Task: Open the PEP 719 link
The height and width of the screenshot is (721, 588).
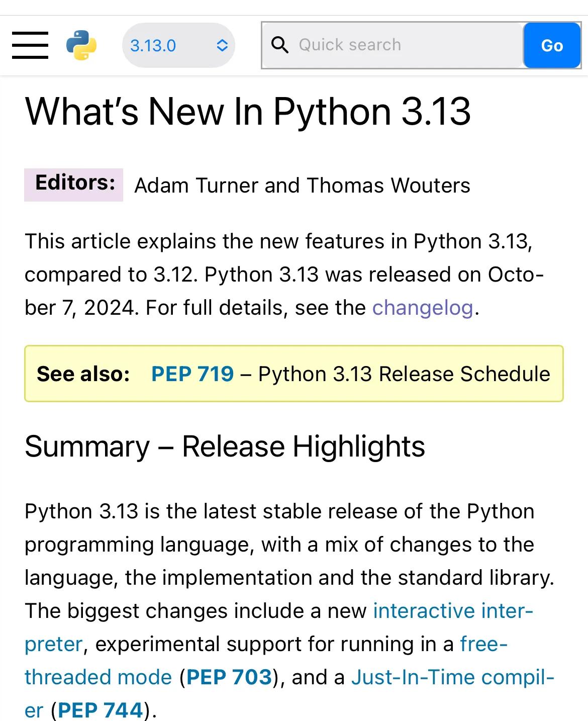Action: pos(192,374)
